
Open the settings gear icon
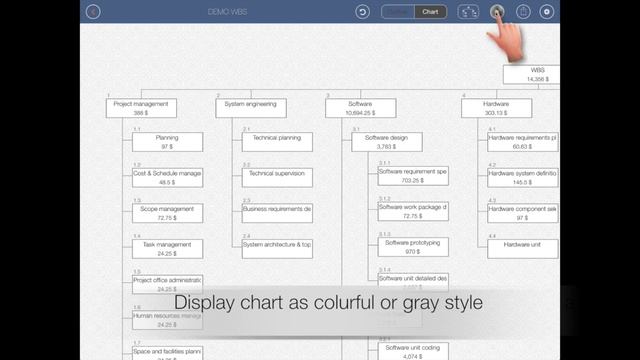point(547,12)
